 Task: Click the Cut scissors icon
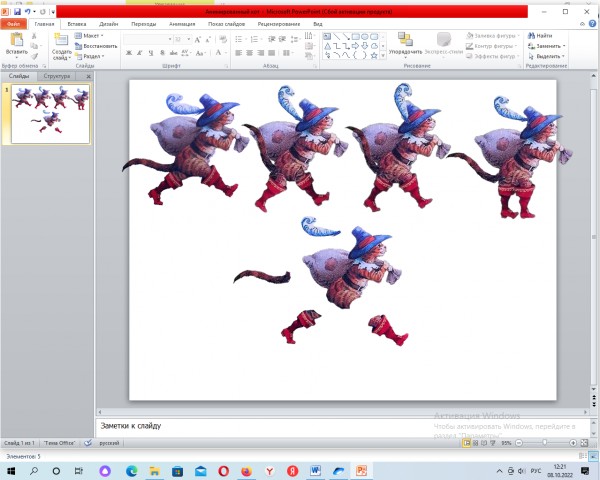pyautogui.click(x=34, y=36)
